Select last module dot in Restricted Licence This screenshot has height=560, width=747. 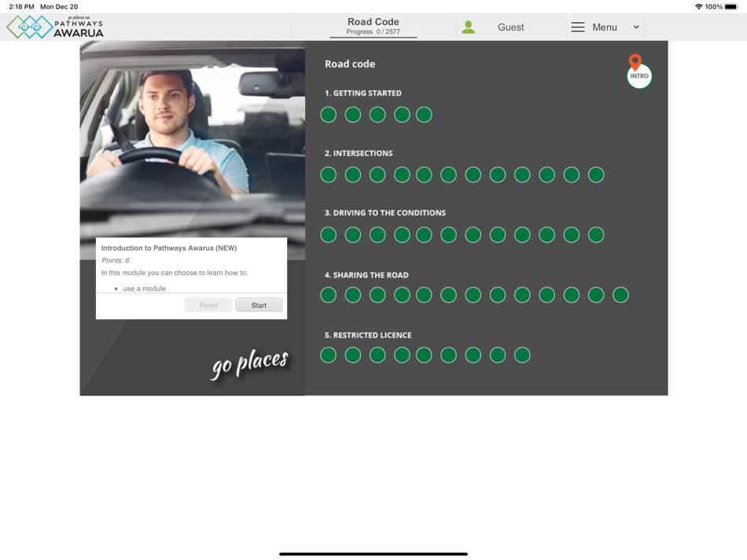[x=523, y=355]
